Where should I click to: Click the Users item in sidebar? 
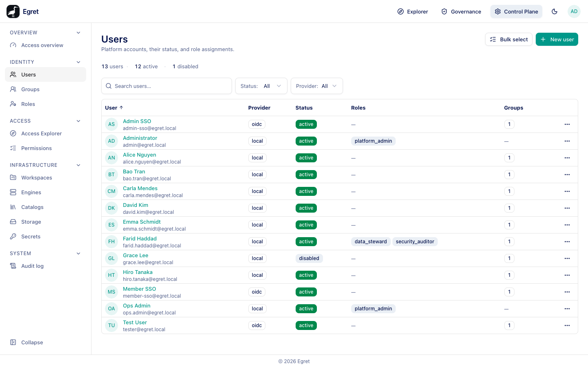(45, 75)
